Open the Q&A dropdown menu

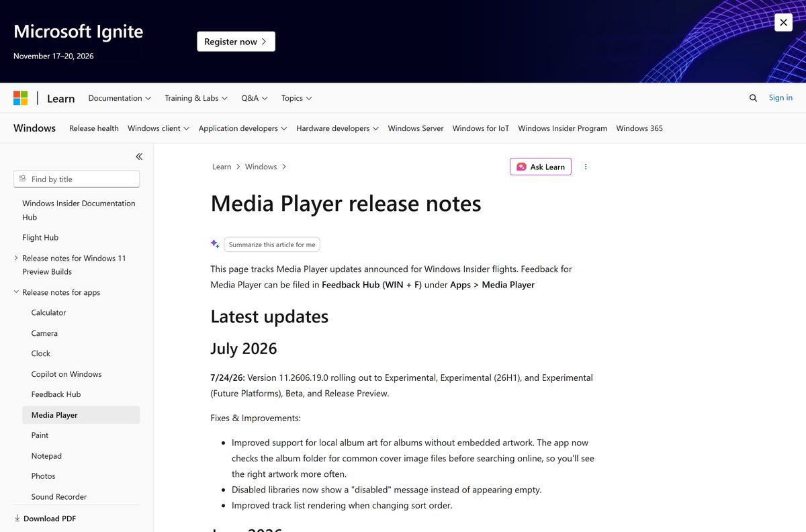click(x=255, y=98)
